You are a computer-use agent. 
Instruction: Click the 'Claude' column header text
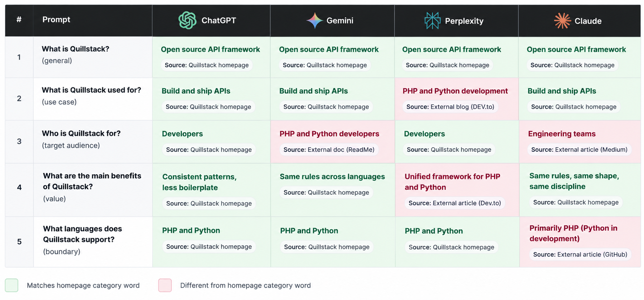tap(588, 21)
